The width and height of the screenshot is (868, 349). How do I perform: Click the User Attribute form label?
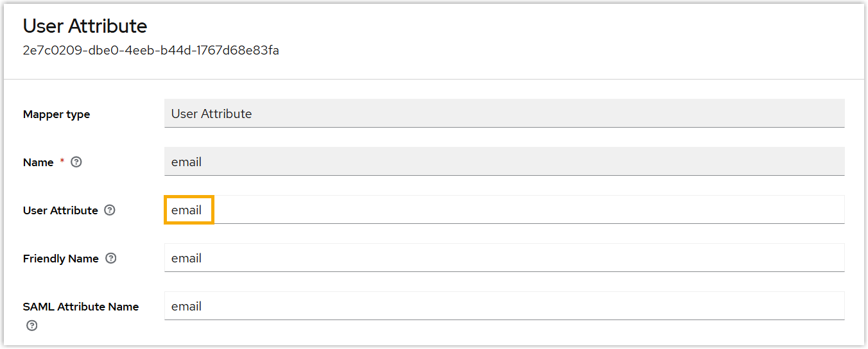coord(60,210)
